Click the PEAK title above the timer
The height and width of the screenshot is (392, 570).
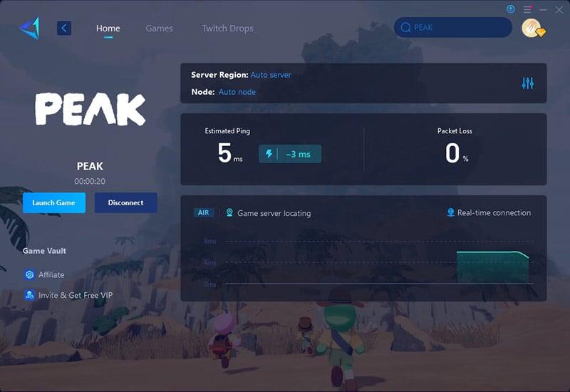(90, 166)
